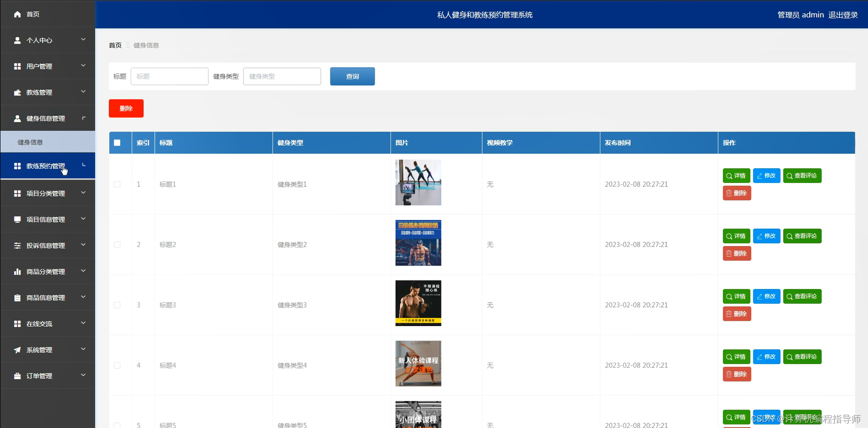Focus the 标题 search input field
This screenshot has height=428, width=868.
[x=170, y=76]
